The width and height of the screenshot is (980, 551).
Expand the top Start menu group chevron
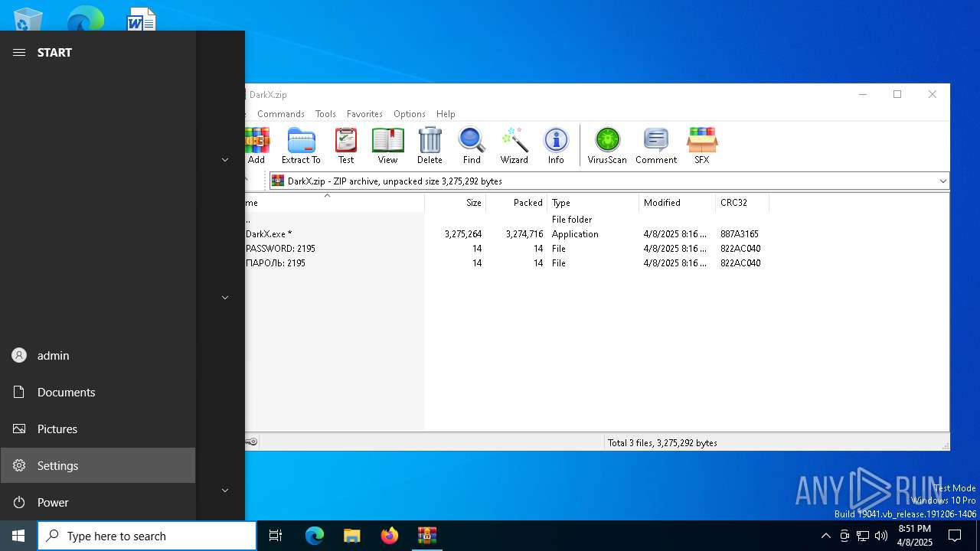[x=225, y=160]
